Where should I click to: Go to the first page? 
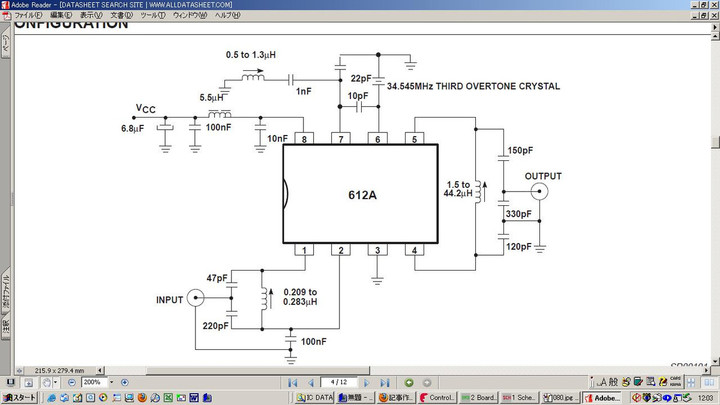coord(293,383)
